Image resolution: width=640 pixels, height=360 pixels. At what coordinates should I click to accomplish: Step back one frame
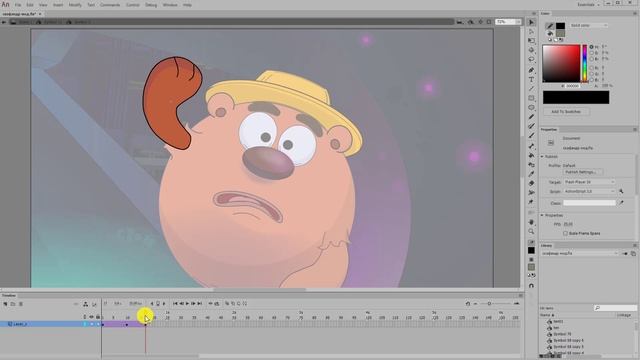click(x=181, y=304)
